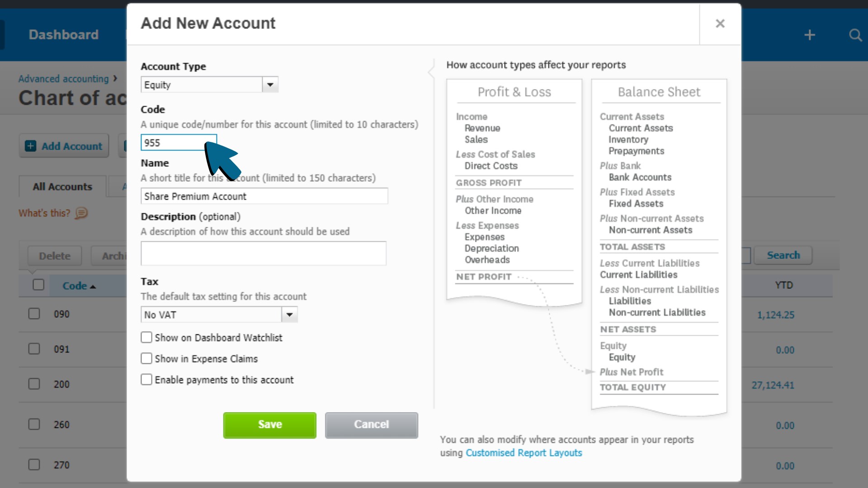
Task: Enable "Show in Expense Claims"
Action: [146, 358]
